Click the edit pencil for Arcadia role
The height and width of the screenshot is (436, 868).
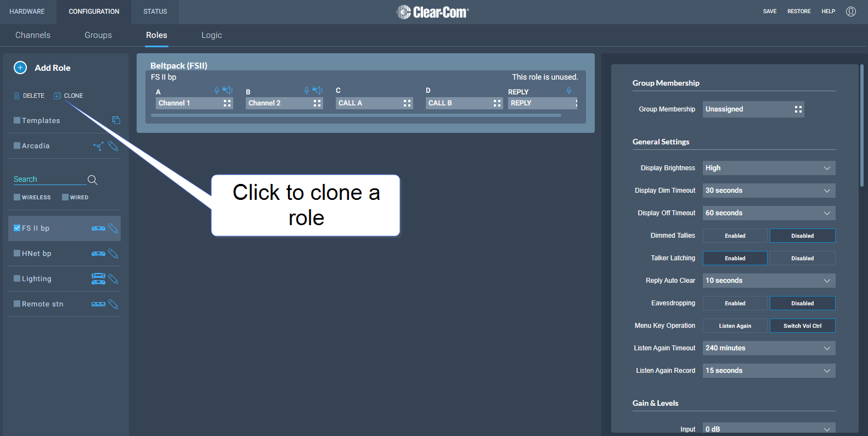pyautogui.click(x=113, y=146)
